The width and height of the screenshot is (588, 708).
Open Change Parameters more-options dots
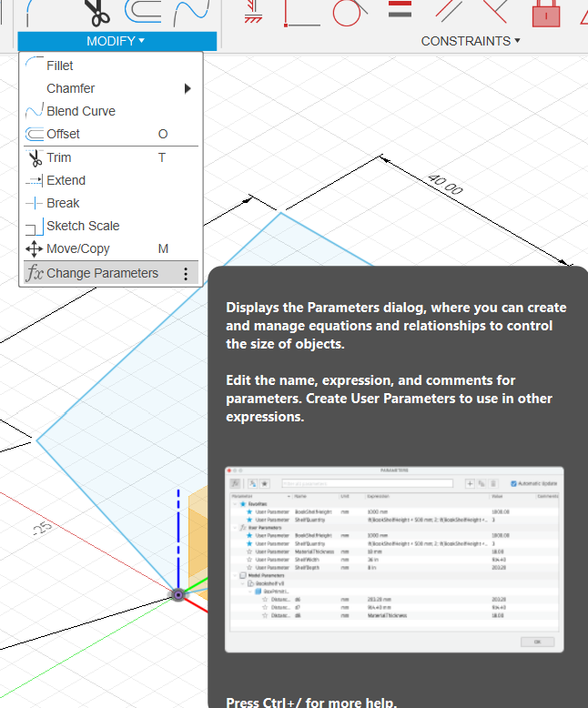pos(186,274)
